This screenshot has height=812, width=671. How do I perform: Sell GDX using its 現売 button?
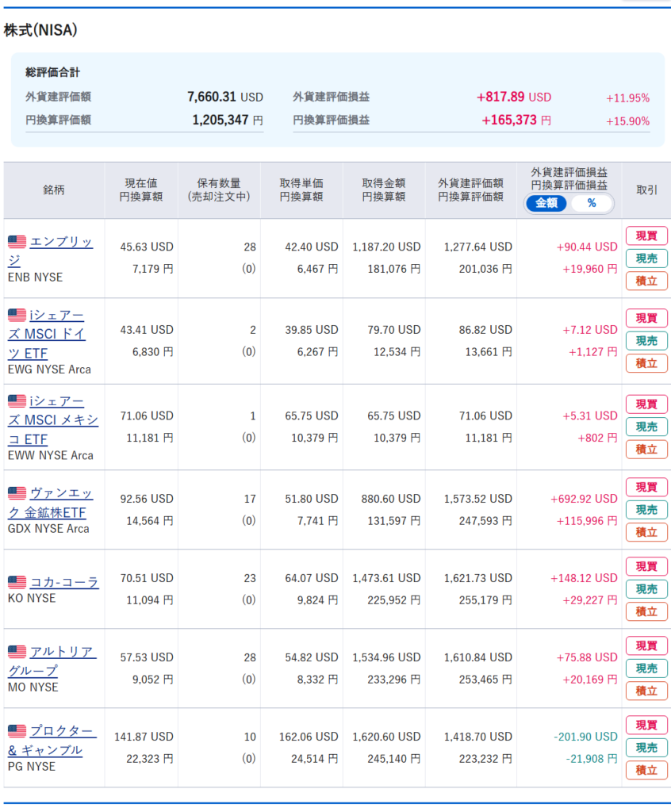coord(646,510)
